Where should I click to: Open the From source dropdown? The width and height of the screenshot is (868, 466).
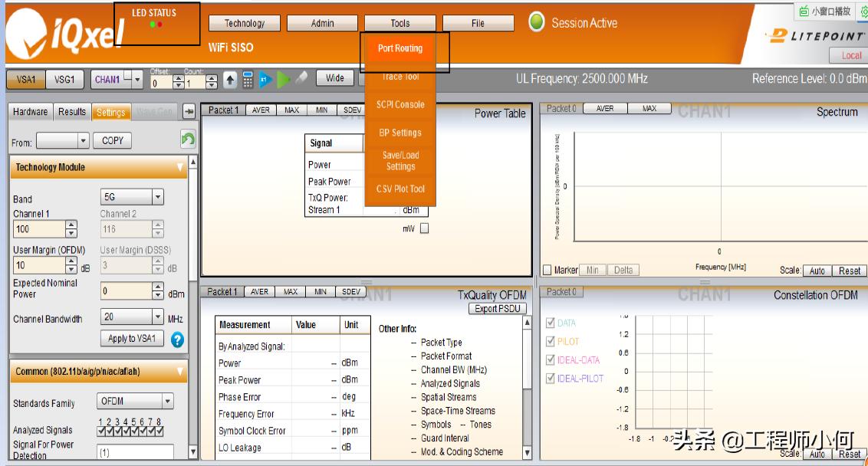[x=83, y=140]
